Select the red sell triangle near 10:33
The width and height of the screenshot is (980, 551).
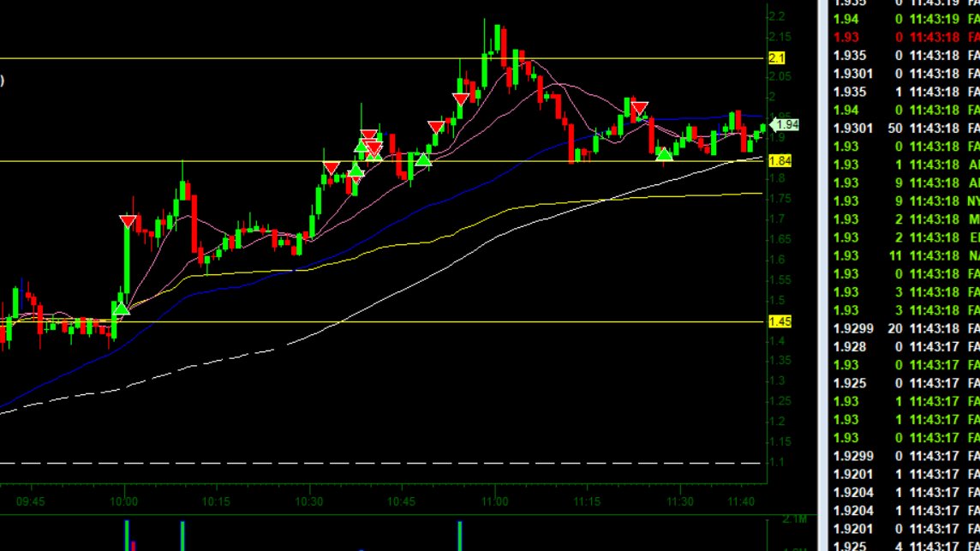(332, 168)
